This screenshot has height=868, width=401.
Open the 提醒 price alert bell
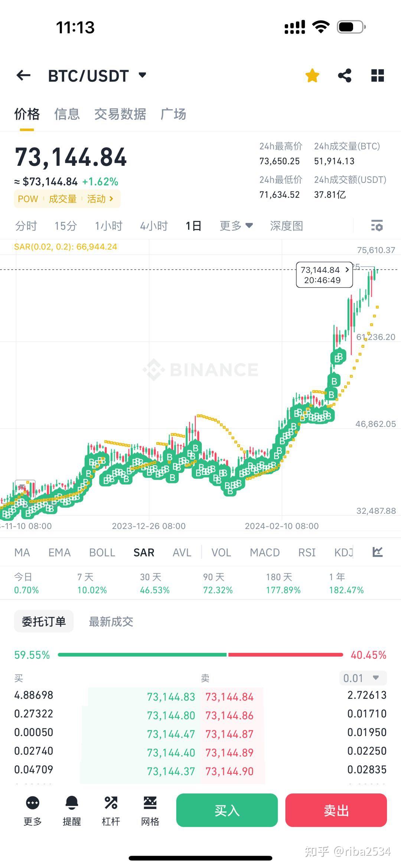tap(72, 811)
